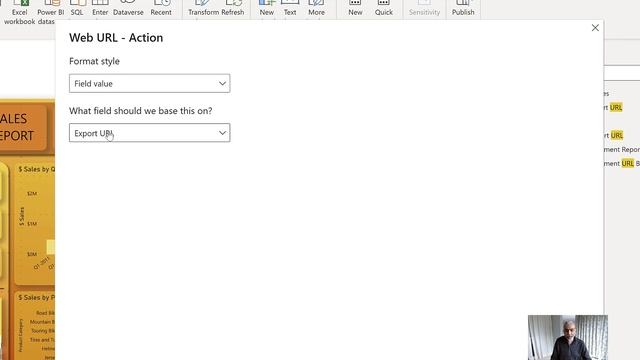Click the webcam video thumbnail
Viewport: 640px width, 360px height.
pos(568,338)
